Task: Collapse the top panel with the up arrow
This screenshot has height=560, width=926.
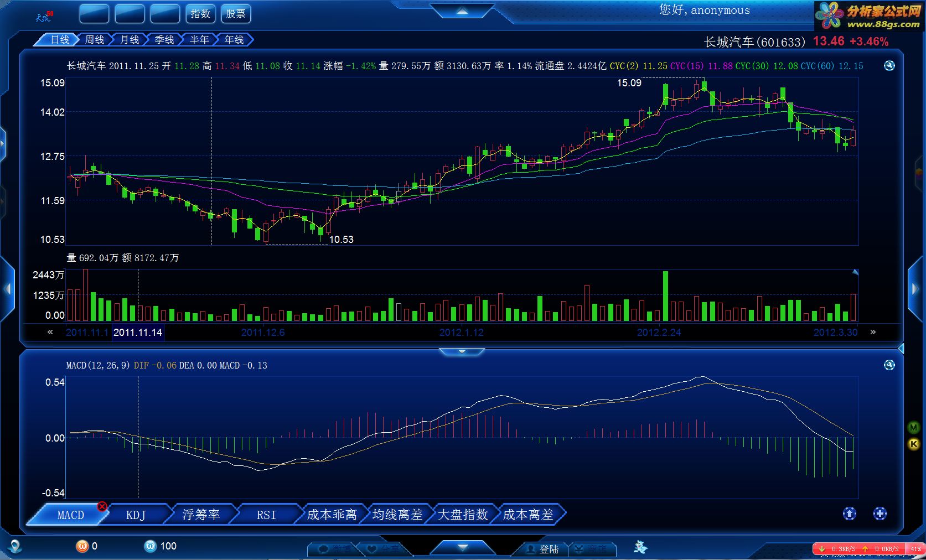Action: tap(463, 11)
